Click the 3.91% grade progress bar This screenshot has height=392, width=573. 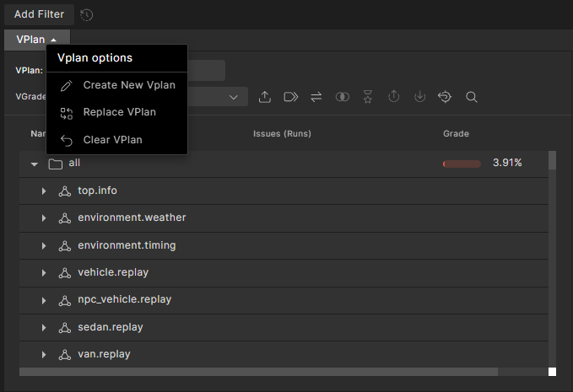click(462, 164)
